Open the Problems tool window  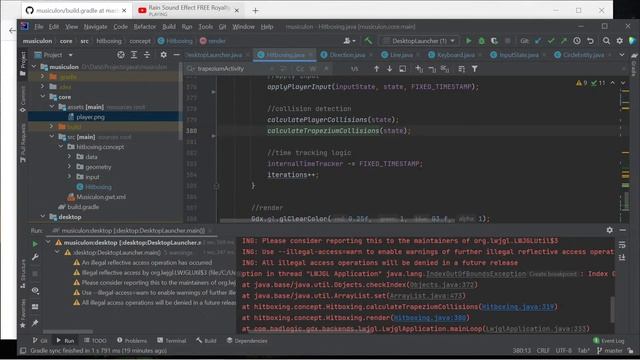click(132, 340)
